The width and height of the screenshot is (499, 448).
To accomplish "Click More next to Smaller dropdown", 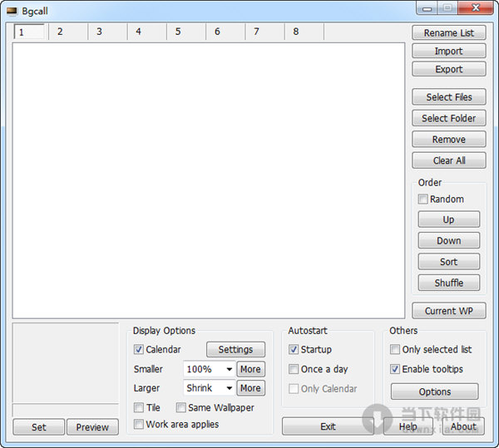I will tap(250, 369).
